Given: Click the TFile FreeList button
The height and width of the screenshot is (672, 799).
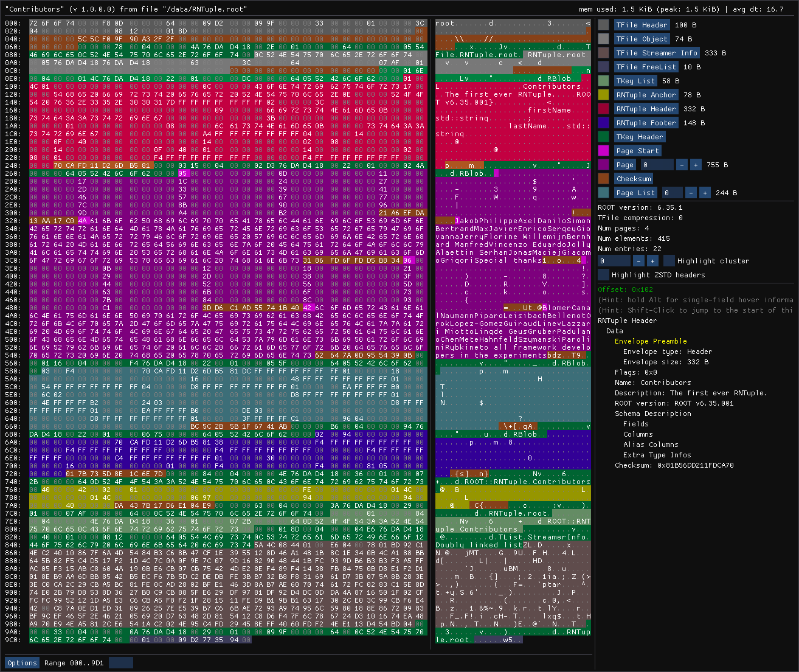Looking at the screenshot, I should tap(646, 67).
